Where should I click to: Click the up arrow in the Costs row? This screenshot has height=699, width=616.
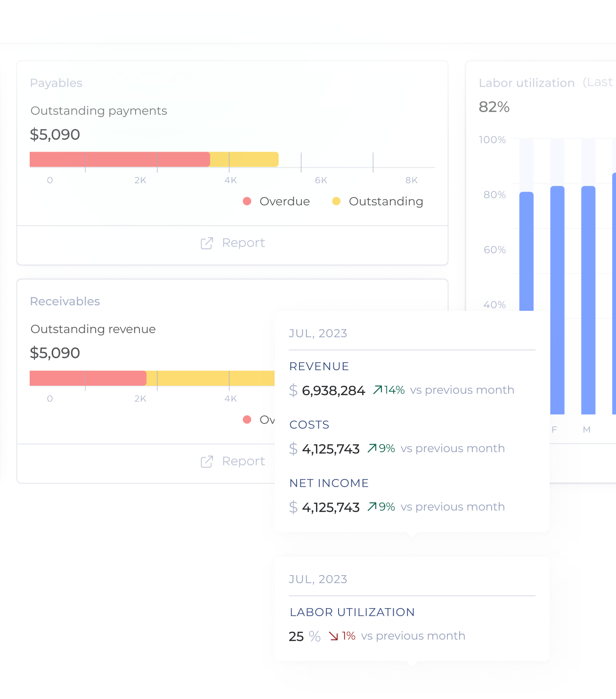372,448
